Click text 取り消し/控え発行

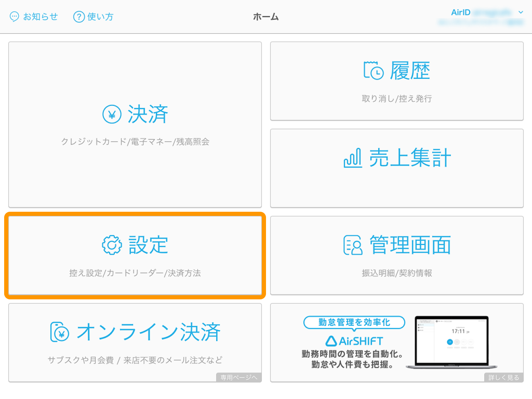click(x=397, y=98)
